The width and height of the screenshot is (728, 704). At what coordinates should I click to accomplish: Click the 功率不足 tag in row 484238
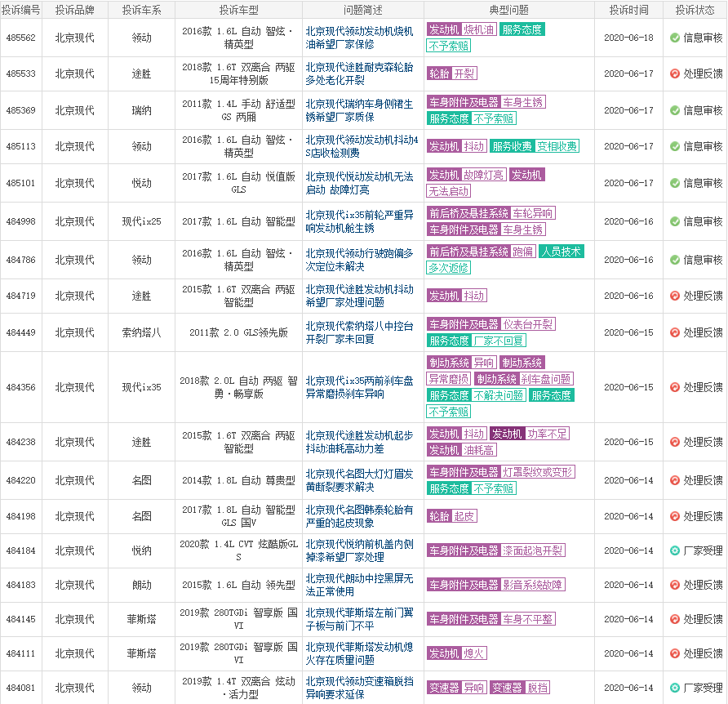[x=547, y=434]
